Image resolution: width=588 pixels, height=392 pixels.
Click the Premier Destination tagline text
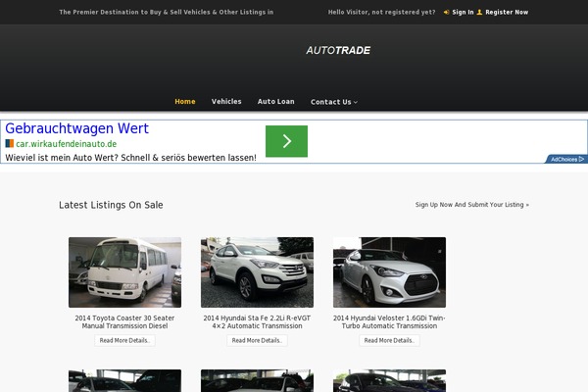point(167,13)
